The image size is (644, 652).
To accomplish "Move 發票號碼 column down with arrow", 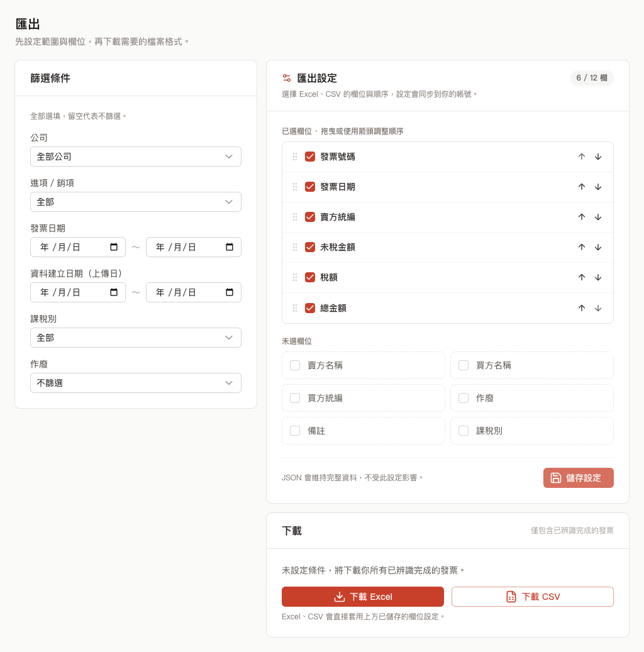I will coord(598,157).
